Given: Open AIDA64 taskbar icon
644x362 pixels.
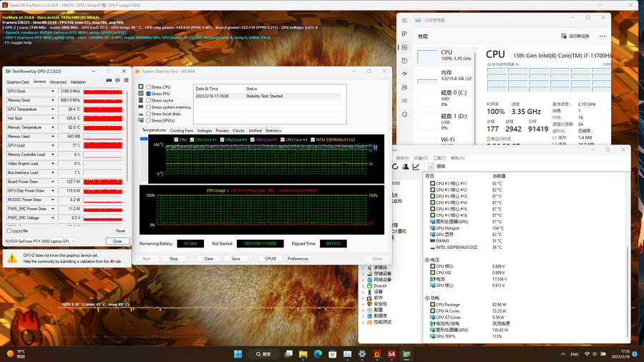Looking at the screenshot, I should click(391, 354).
